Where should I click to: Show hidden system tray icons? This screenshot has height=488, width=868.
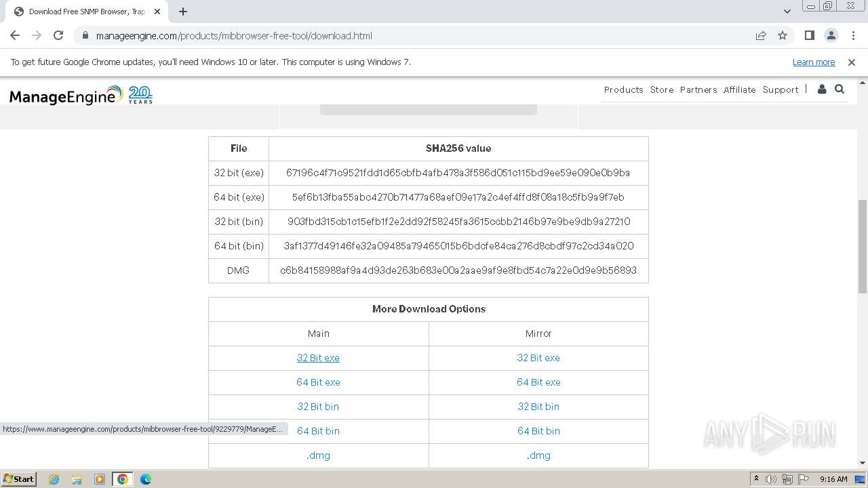[756, 479]
